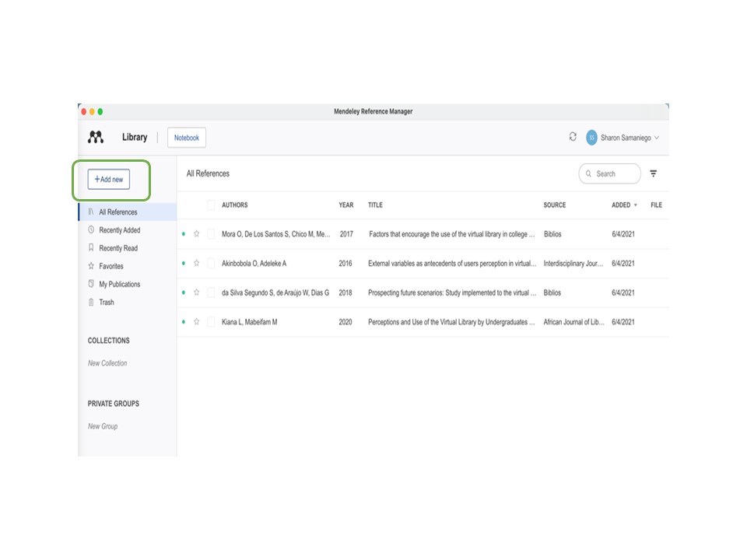Click the All References heading above table
Image resolution: width=747 pixels, height=560 pixels.
click(x=208, y=173)
